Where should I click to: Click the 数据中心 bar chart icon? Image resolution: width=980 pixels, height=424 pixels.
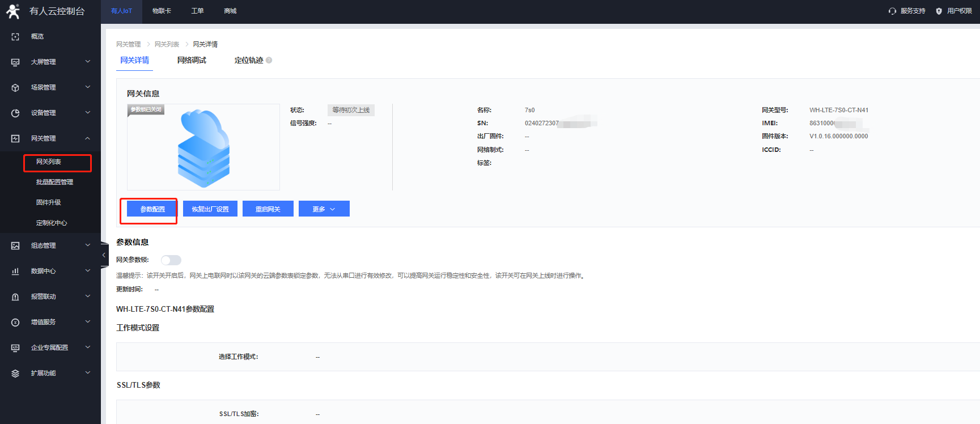15,271
